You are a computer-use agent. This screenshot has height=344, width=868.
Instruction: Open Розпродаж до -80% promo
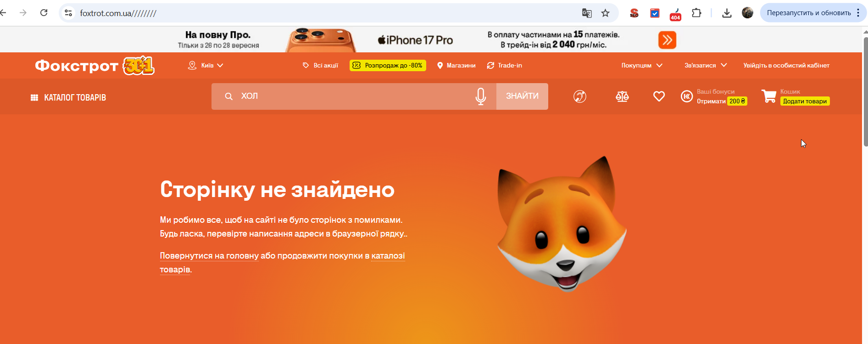pyautogui.click(x=388, y=66)
